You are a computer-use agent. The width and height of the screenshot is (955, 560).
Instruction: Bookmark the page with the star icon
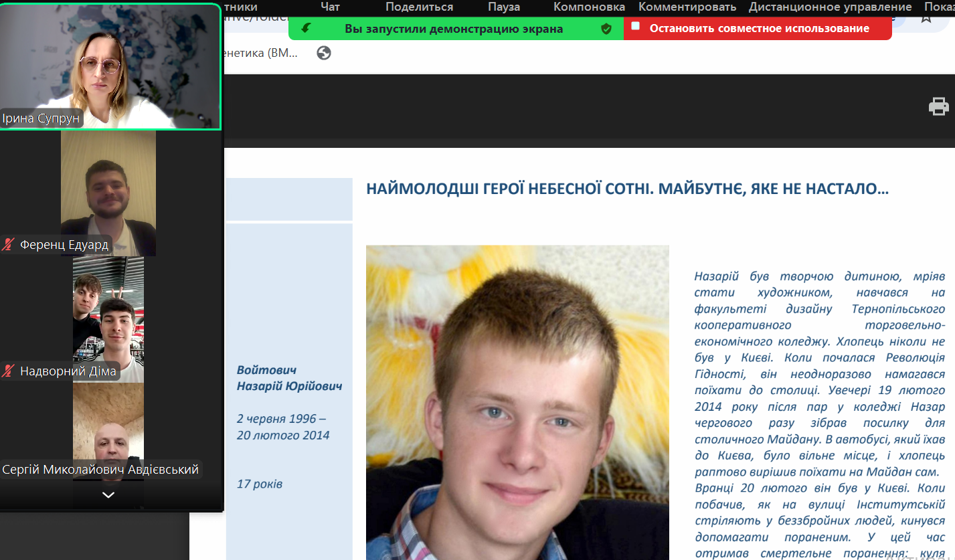click(926, 17)
